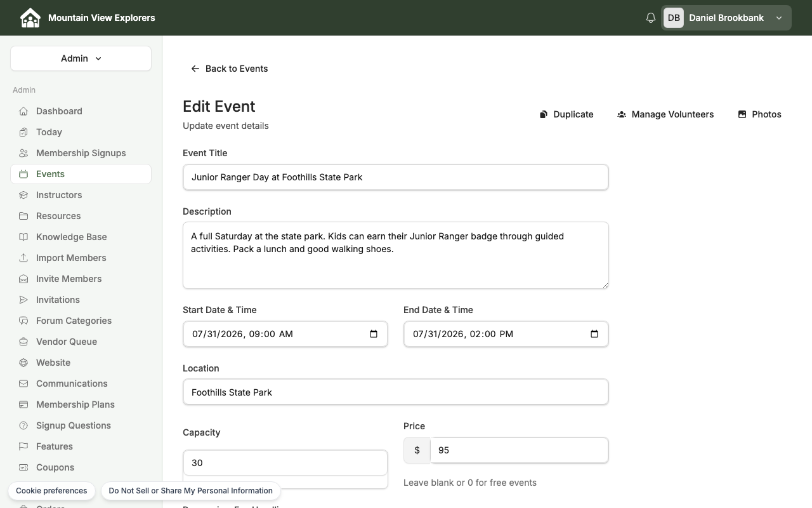Open the notifications bell
Viewport: 812px width, 508px height.
[x=650, y=18]
